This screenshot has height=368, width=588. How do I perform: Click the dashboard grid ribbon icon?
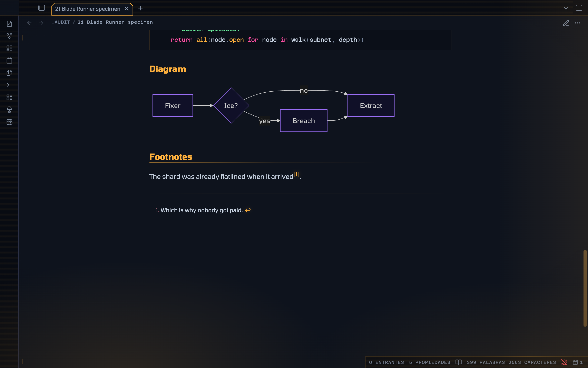coord(9,48)
